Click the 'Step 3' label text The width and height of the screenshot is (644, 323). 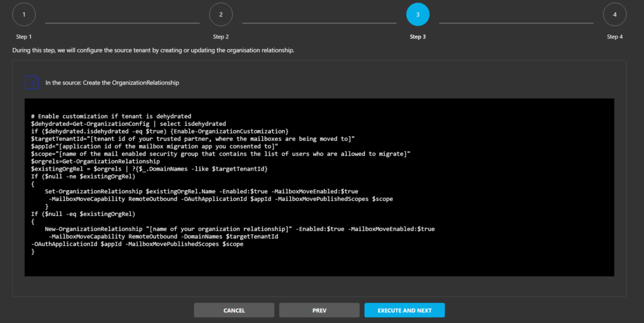coord(418,37)
